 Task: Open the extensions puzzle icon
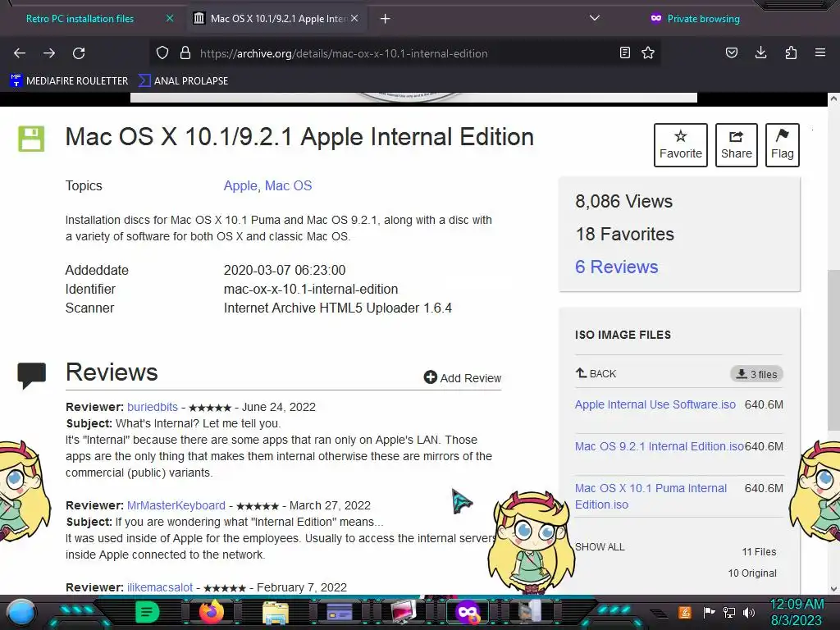tap(791, 52)
